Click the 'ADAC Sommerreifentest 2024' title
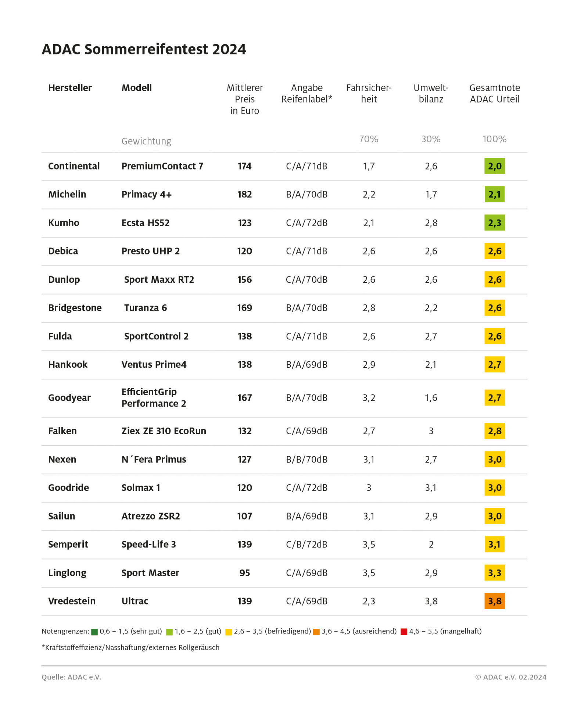Screen dimensions: 588x707 pyautogui.click(x=144, y=49)
